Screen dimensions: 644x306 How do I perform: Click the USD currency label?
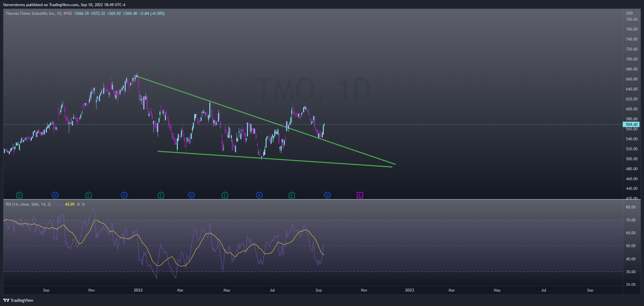[x=629, y=13]
